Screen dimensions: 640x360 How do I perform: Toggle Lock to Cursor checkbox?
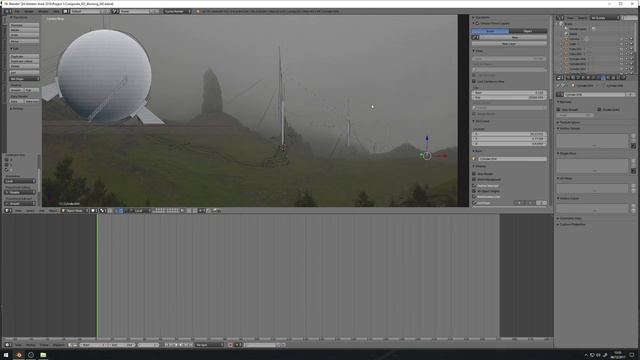click(474, 75)
